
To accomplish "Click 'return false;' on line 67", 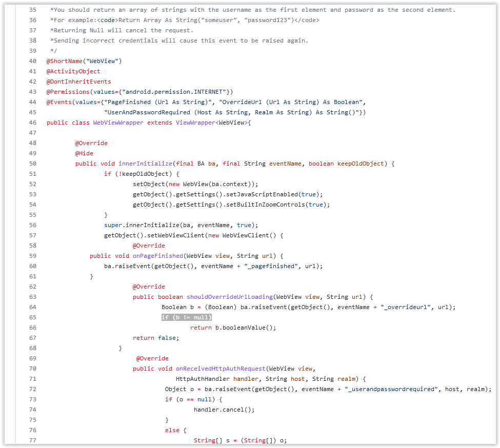I will [156, 338].
